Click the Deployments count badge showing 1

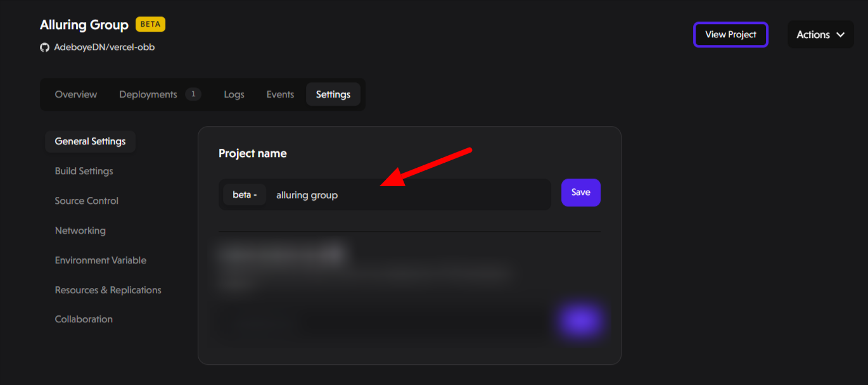(193, 94)
